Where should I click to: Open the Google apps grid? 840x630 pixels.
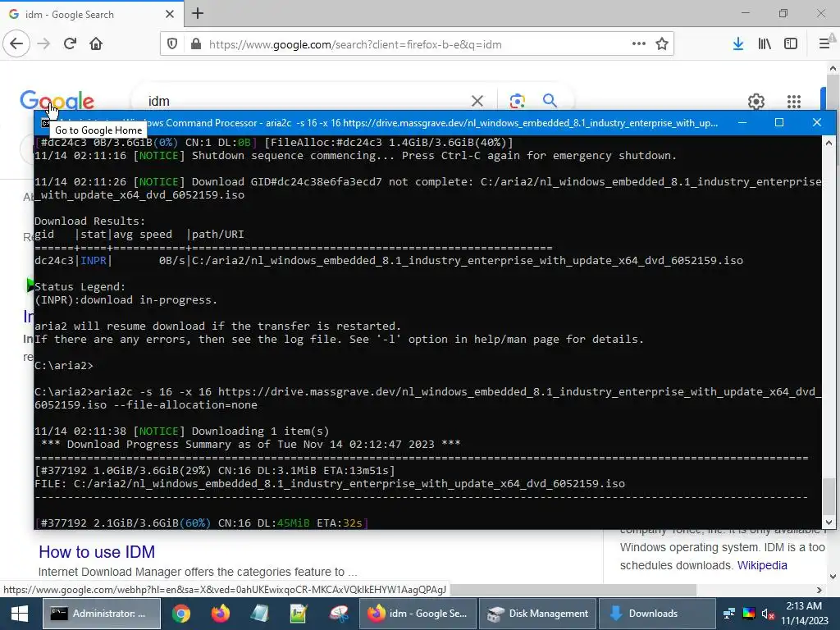pos(794,101)
